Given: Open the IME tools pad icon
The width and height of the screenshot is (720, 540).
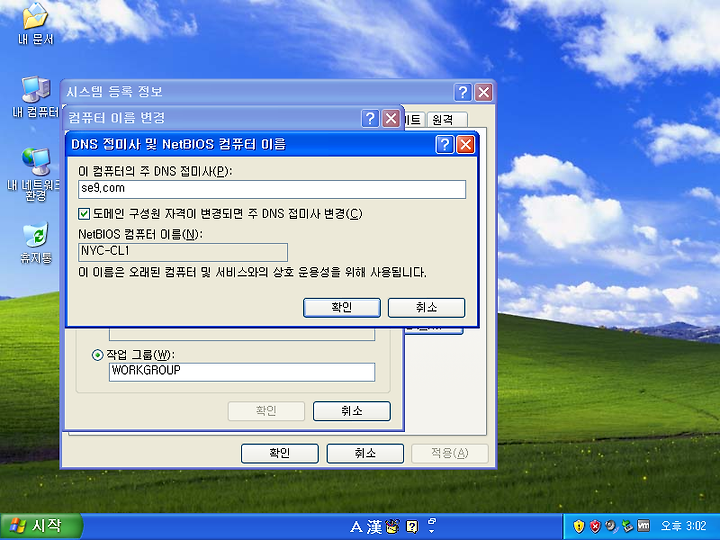Looking at the screenshot, I should (x=393, y=526).
